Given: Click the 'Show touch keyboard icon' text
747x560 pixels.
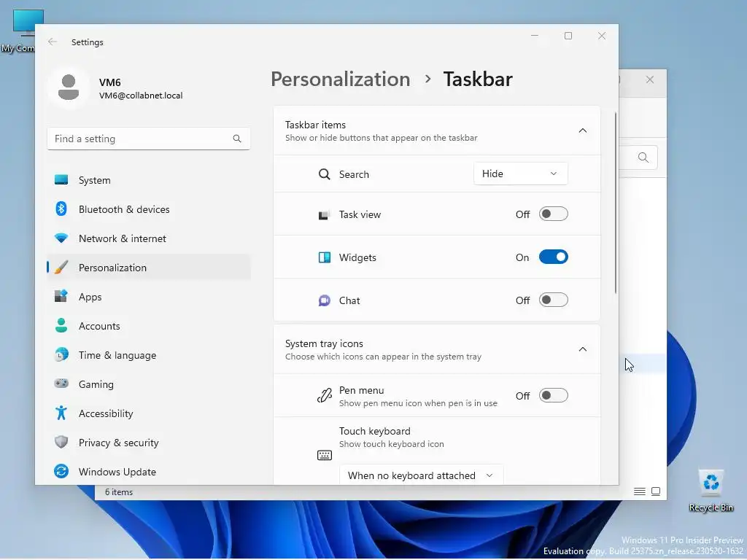Looking at the screenshot, I should pos(391,444).
